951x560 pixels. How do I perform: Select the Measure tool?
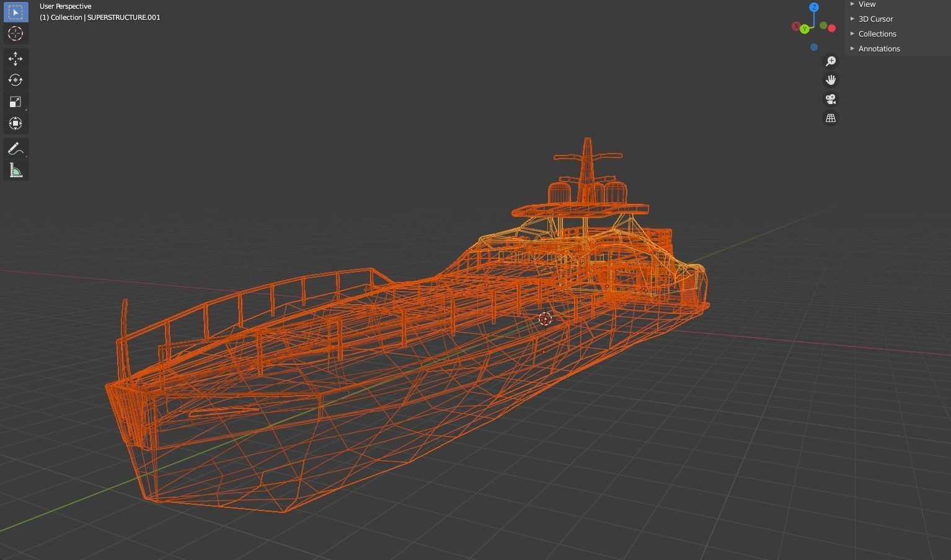click(15, 170)
